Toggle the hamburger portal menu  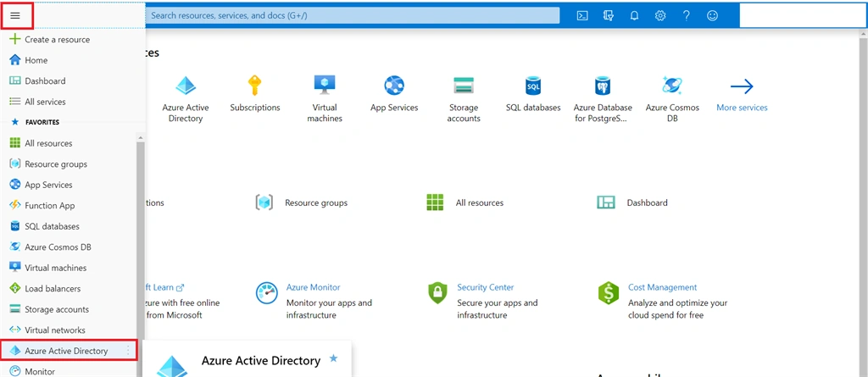[x=15, y=15]
